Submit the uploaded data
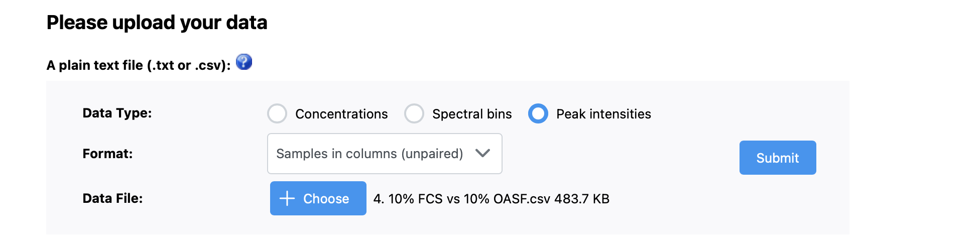 pyautogui.click(x=778, y=158)
